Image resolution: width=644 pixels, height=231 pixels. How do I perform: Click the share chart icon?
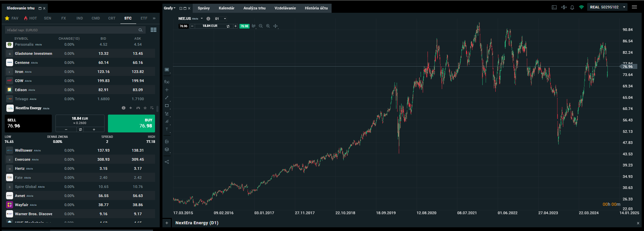(x=167, y=162)
